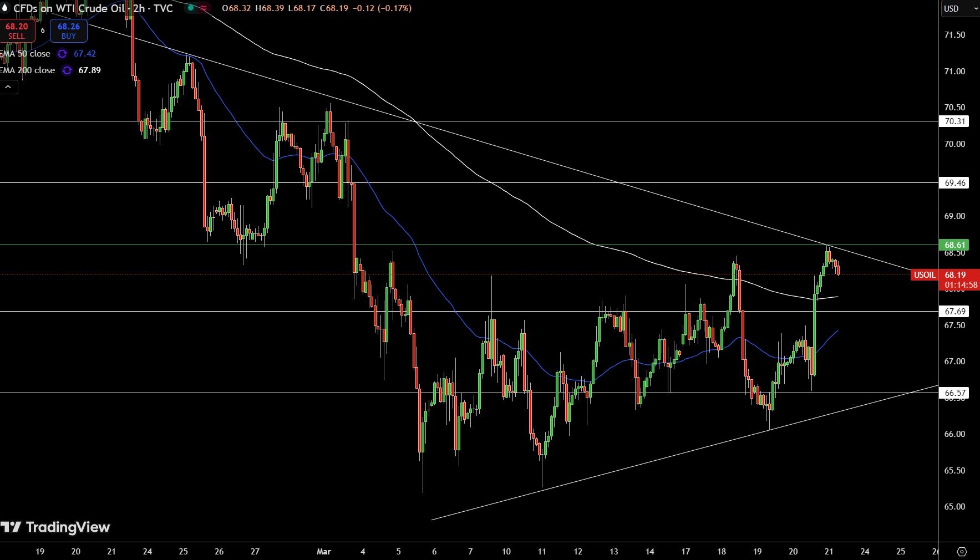
Task: Click the USOIL price label tag
Action: click(x=925, y=275)
